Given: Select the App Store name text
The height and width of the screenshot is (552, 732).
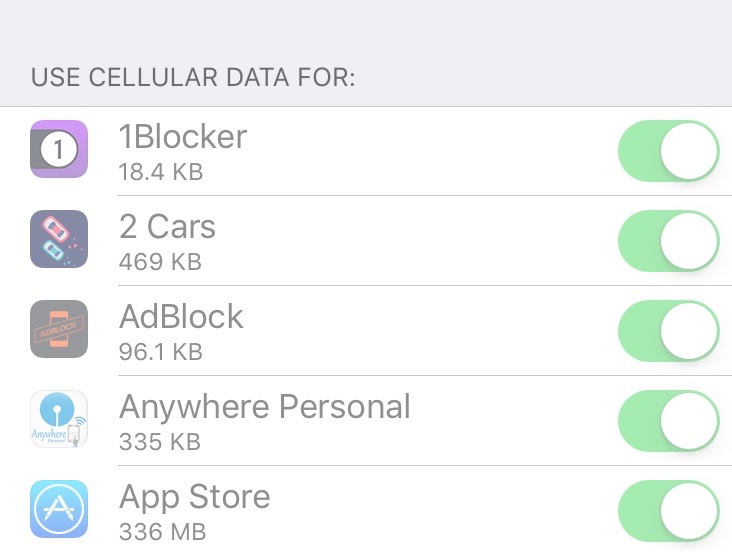Looking at the screenshot, I should [x=195, y=498].
